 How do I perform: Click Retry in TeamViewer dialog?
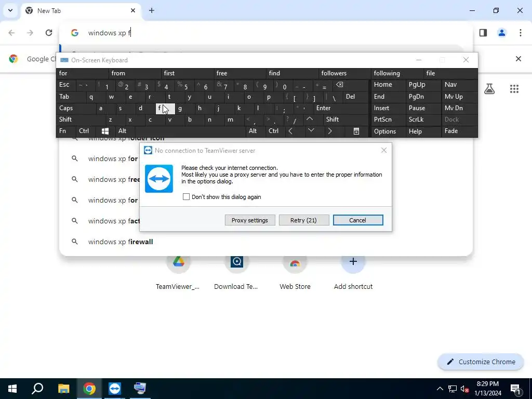(x=303, y=220)
